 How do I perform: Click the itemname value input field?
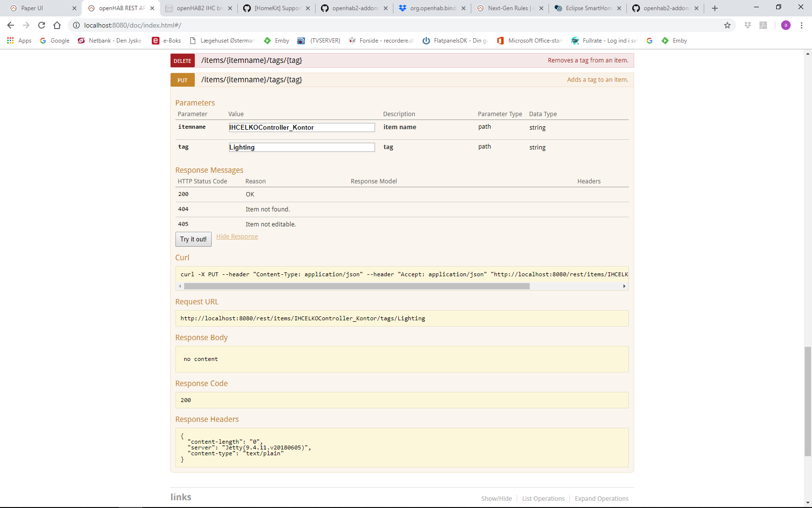coord(302,127)
